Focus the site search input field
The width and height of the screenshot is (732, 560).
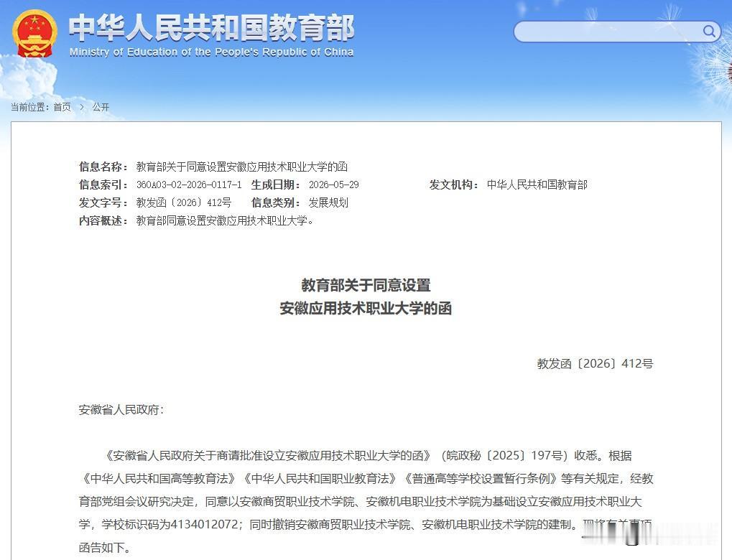616,32
